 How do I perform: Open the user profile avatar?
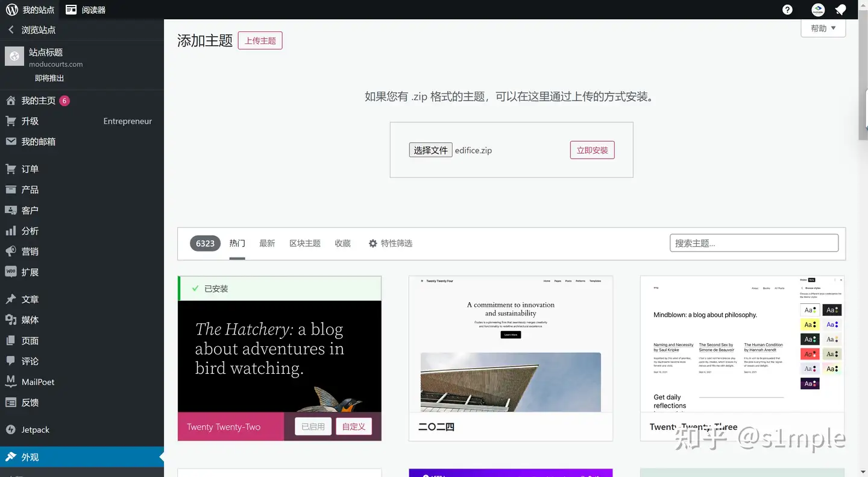point(818,10)
